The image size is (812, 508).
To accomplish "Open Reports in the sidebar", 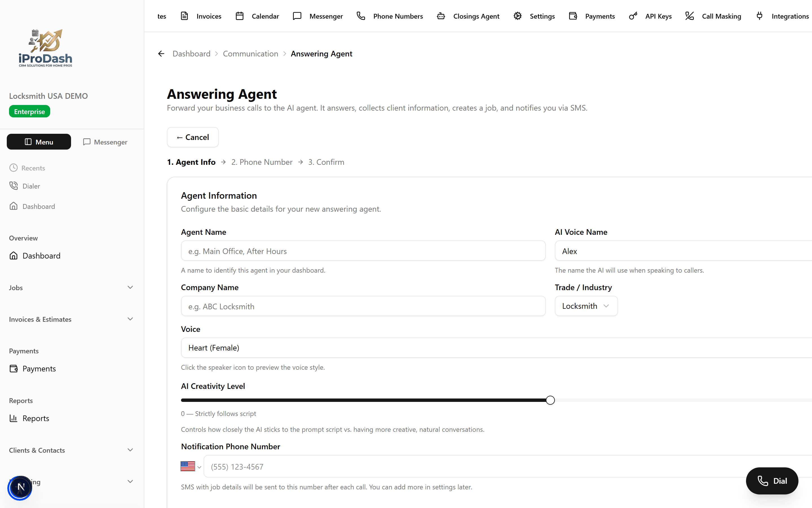I will 29,418.
